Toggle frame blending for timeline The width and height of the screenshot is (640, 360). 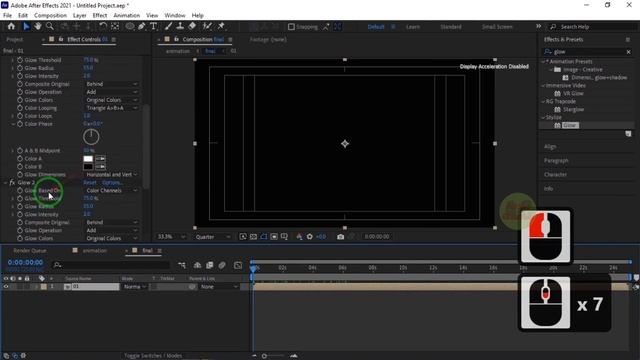(209, 265)
